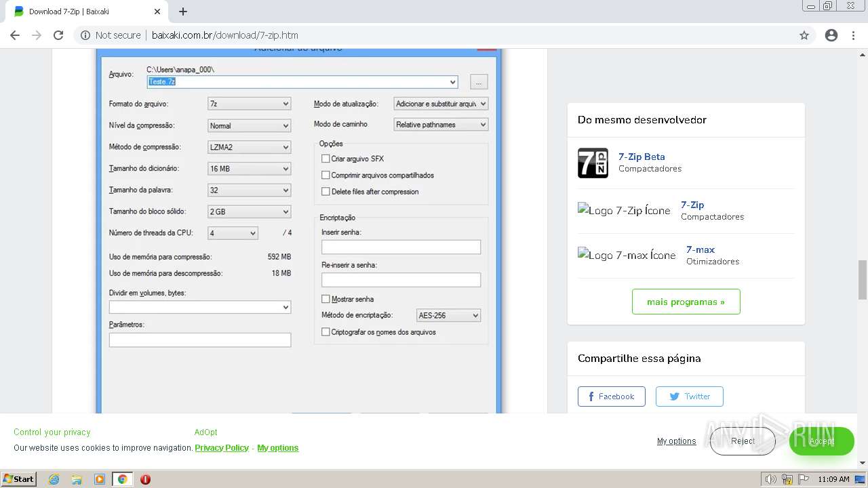868x488 pixels.
Task: Click the page vertical scrollbar thumb
Action: click(863, 280)
